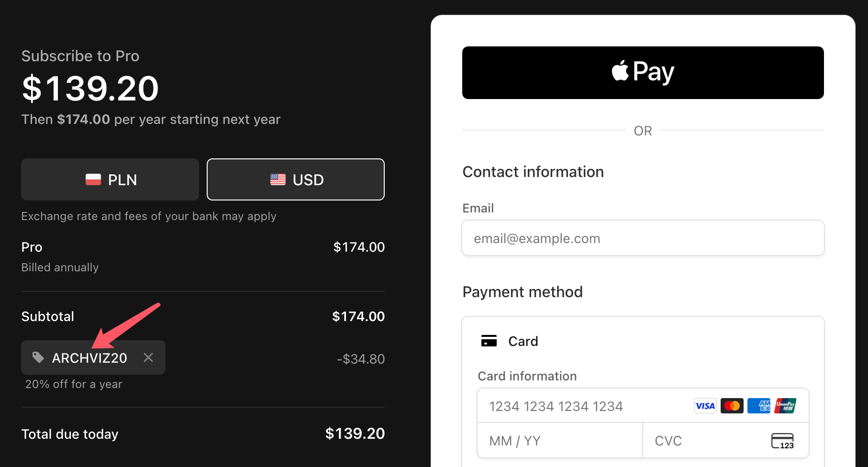Click the card number field
The width and height of the screenshot is (868, 467).
tap(643, 406)
